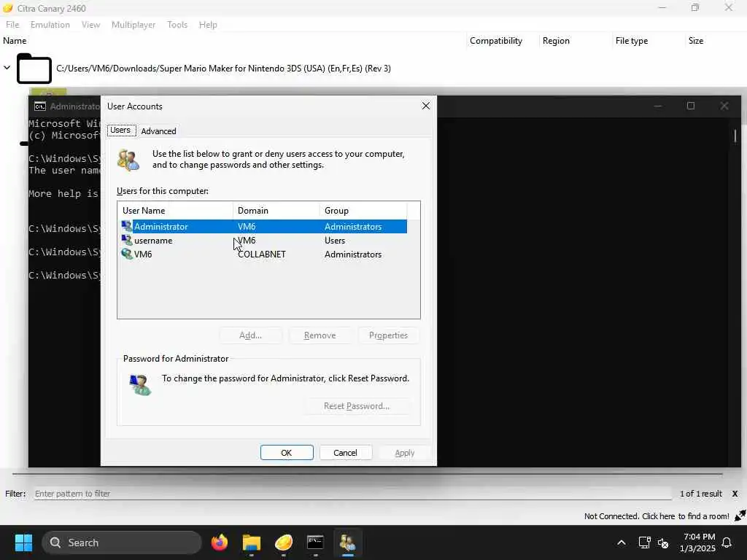Maximize the Command Prompt window
This screenshot has height=560, width=747.
tap(691, 106)
